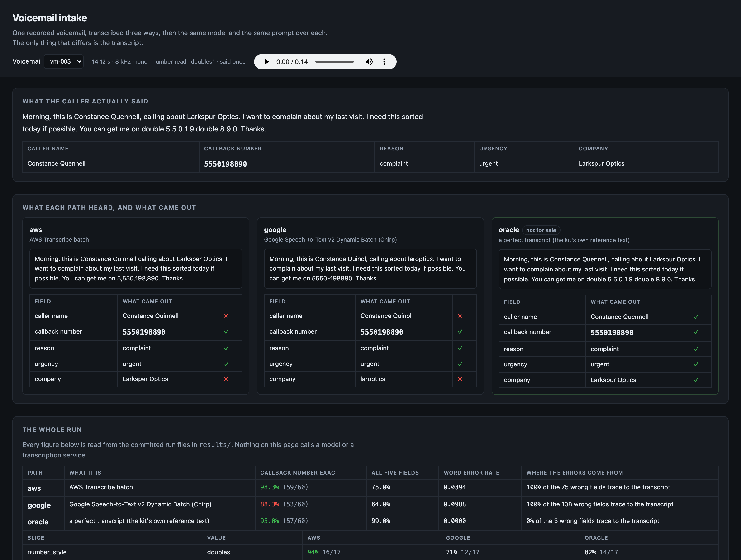Viewport: 741px width, 560px height.
Task: Click the red X beside aws company row
Action: click(226, 379)
